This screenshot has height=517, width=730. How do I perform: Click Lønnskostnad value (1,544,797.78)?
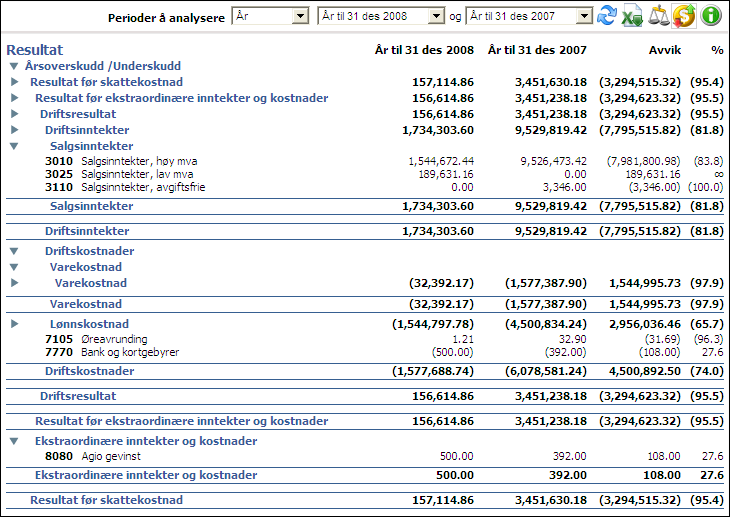pyautogui.click(x=433, y=324)
